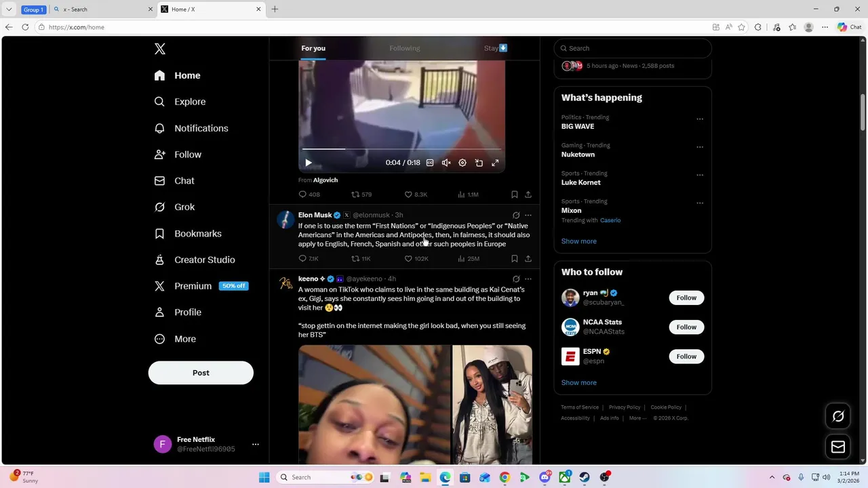The height and width of the screenshot is (488, 868).
Task: Click the X search field
Action: pyautogui.click(x=633, y=48)
